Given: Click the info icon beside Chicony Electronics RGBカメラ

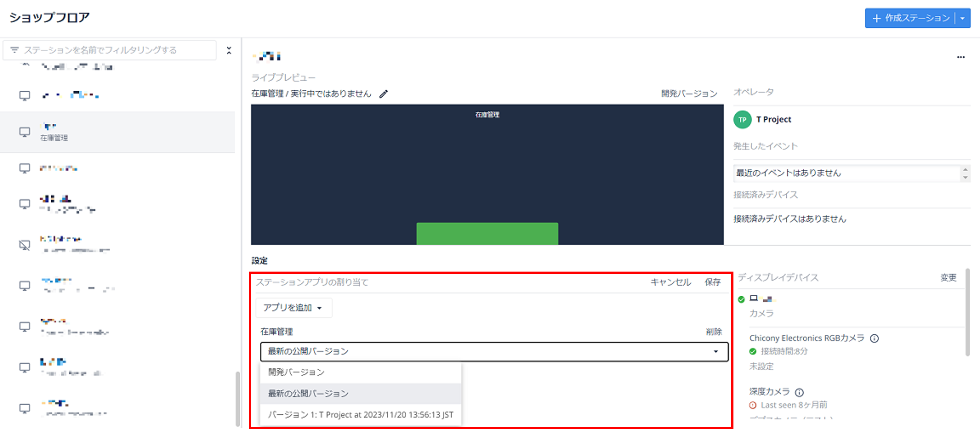Looking at the screenshot, I should click(x=874, y=338).
